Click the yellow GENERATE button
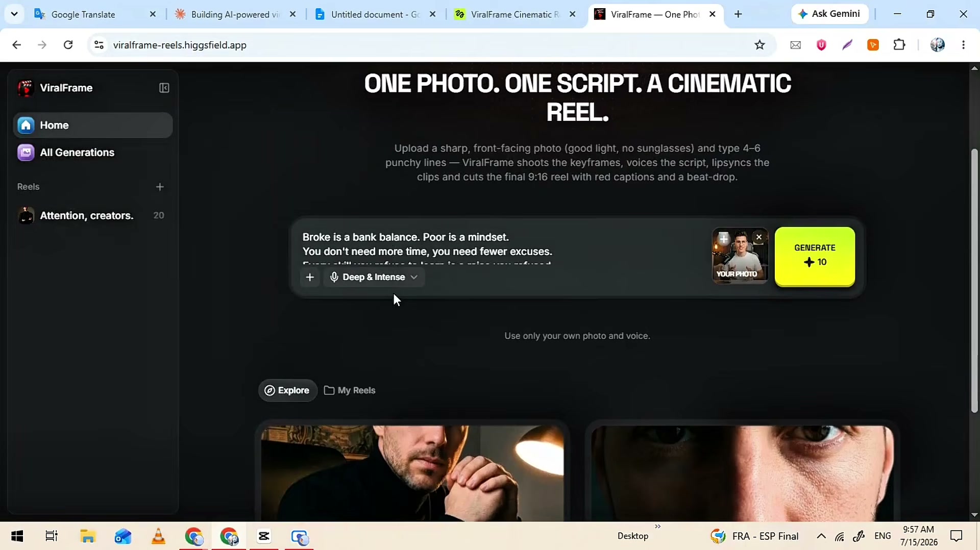Screen dimensions: 980x550 pyautogui.click(x=815, y=256)
